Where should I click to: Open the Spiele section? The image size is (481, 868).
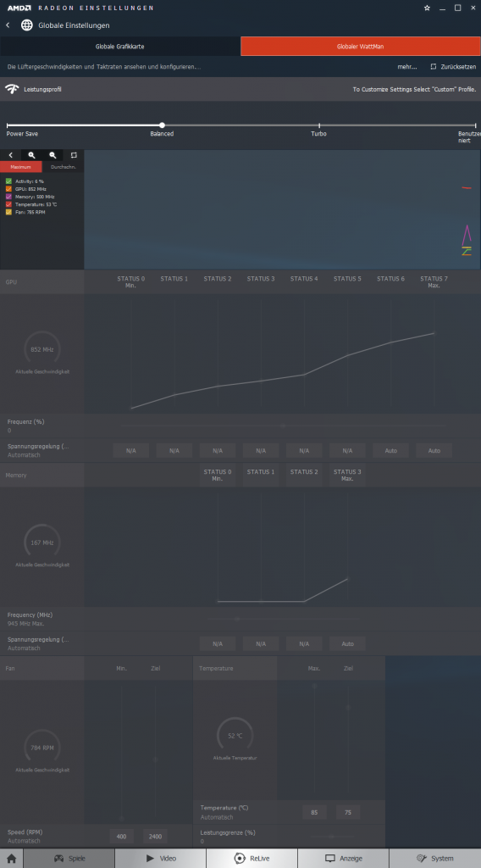(x=69, y=858)
